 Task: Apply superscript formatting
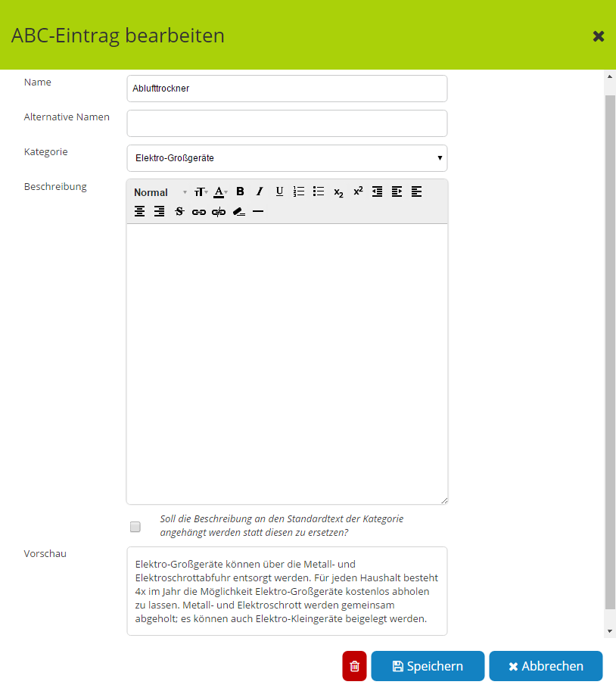[x=358, y=191]
